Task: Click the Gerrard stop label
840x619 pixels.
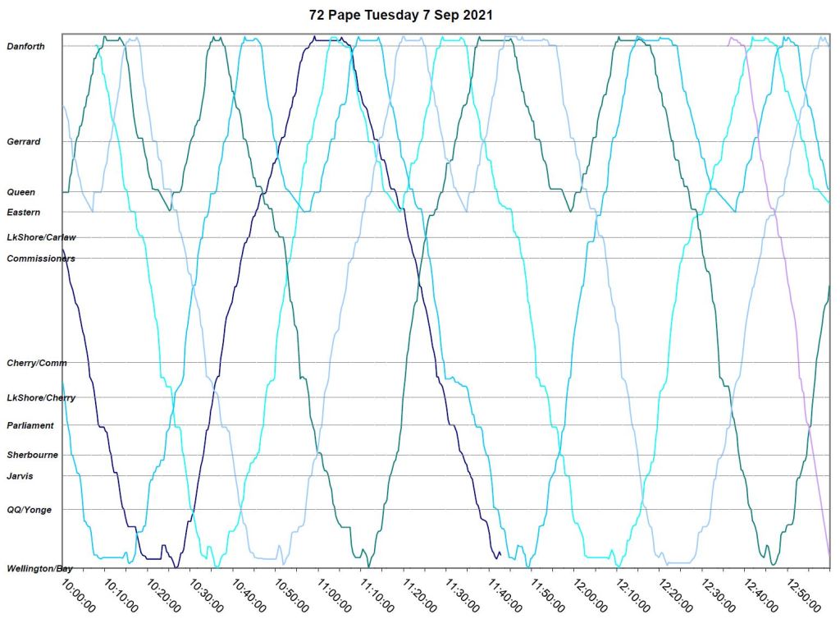Action: [24, 142]
